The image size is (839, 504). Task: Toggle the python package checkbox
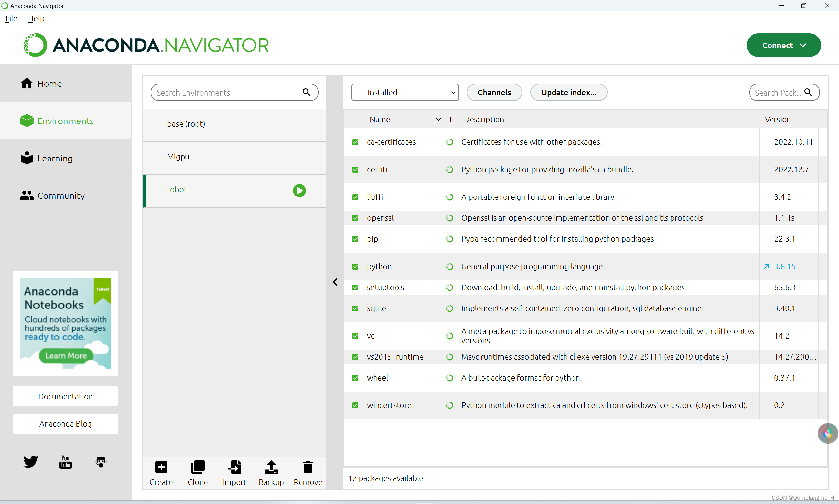click(355, 267)
